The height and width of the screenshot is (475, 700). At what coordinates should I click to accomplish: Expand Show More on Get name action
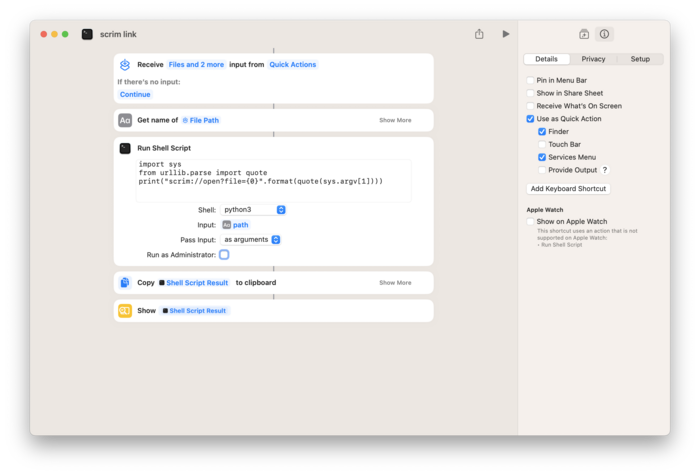click(395, 121)
